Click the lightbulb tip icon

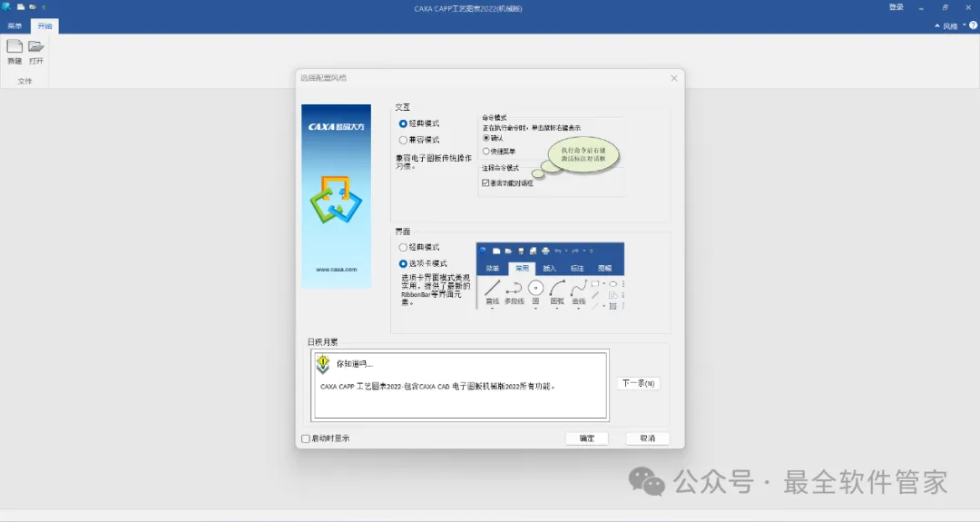point(322,364)
